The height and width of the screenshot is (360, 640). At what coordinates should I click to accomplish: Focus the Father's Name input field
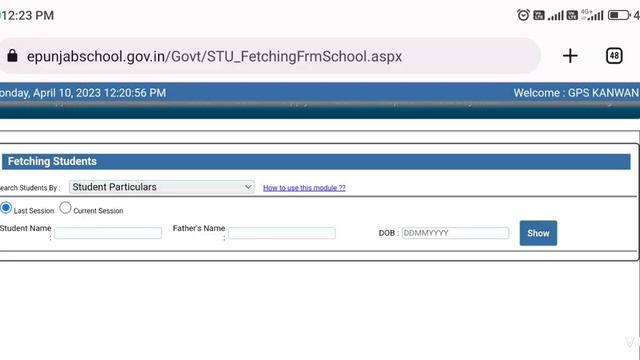(282, 233)
